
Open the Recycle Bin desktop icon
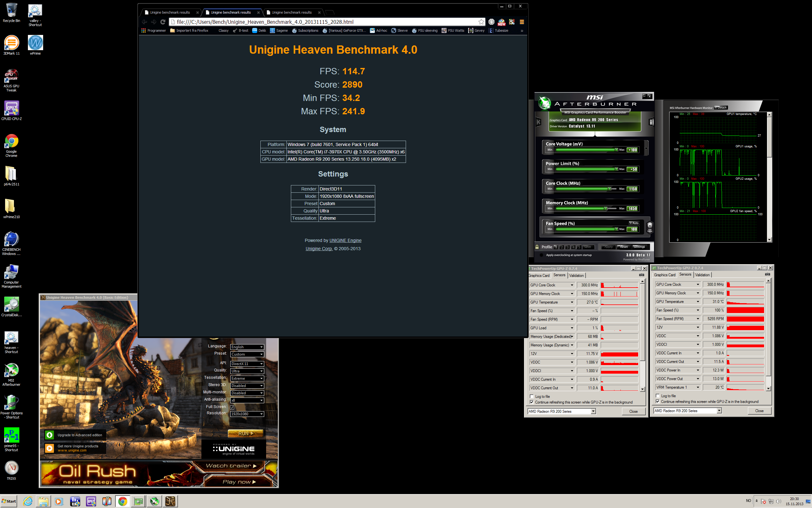[11, 13]
